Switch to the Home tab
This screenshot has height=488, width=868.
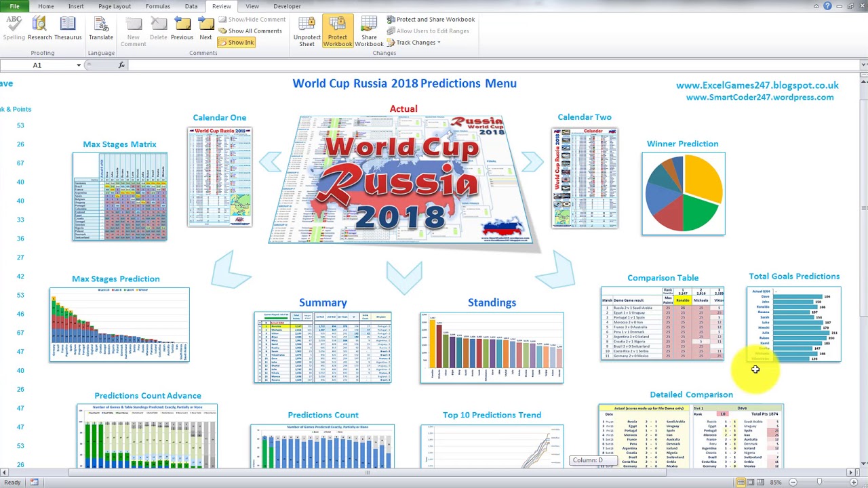[x=46, y=6]
